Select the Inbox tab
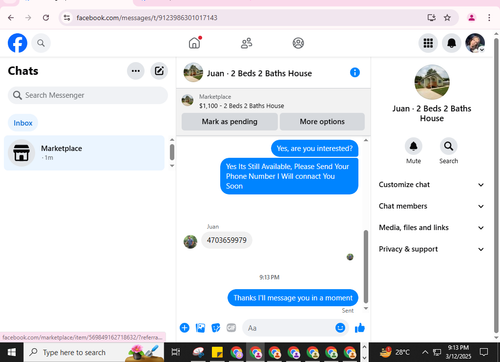 click(23, 123)
